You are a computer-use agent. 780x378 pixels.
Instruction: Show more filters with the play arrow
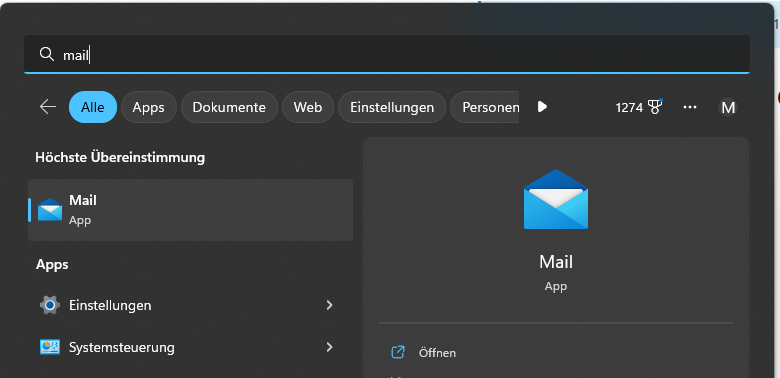(542, 106)
